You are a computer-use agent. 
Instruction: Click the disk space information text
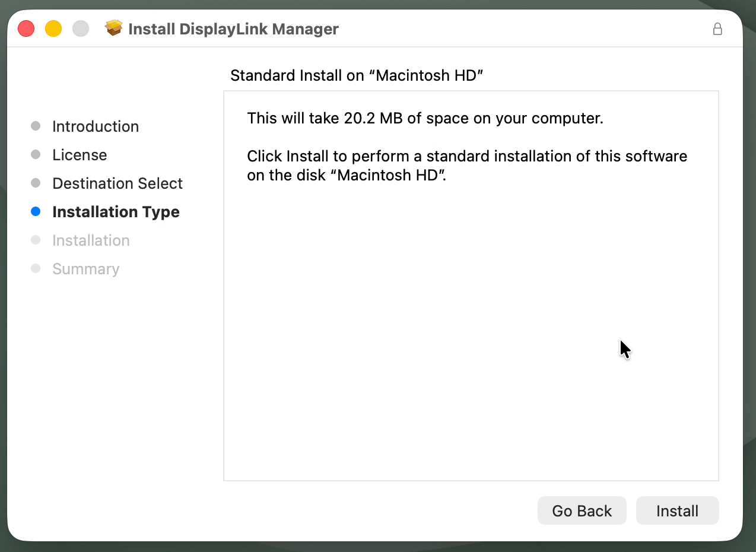(x=425, y=118)
